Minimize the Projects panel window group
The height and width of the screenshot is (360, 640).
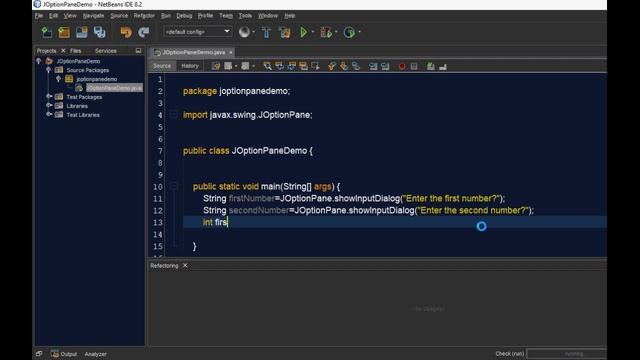point(138,51)
